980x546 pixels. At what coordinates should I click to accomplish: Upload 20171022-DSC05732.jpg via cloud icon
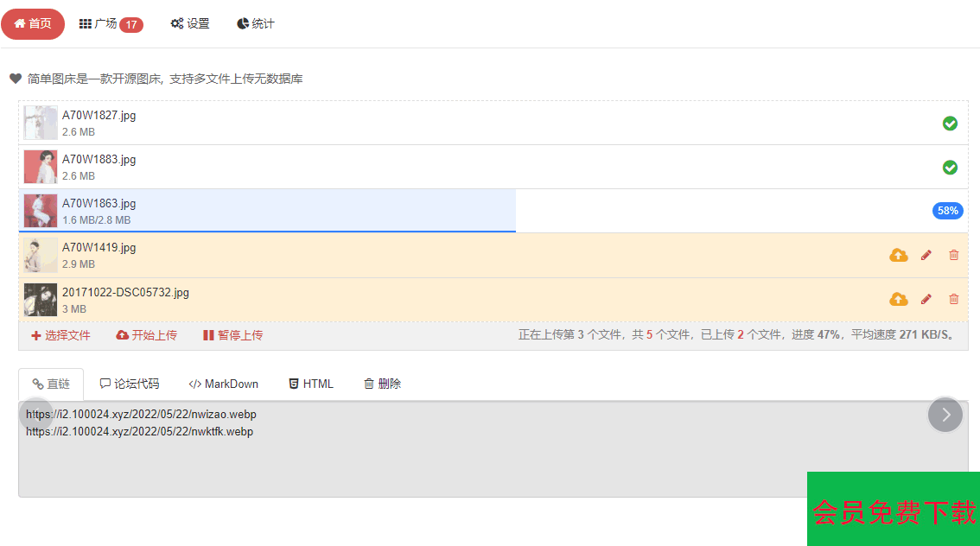[899, 299]
